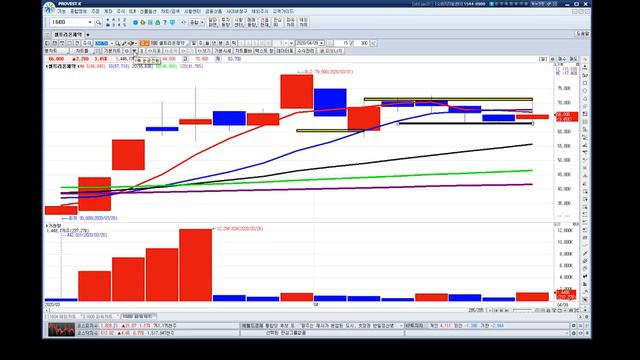Switch chart period to yearly (년)
The height and width of the screenshot is (360, 640).
click(x=214, y=43)
